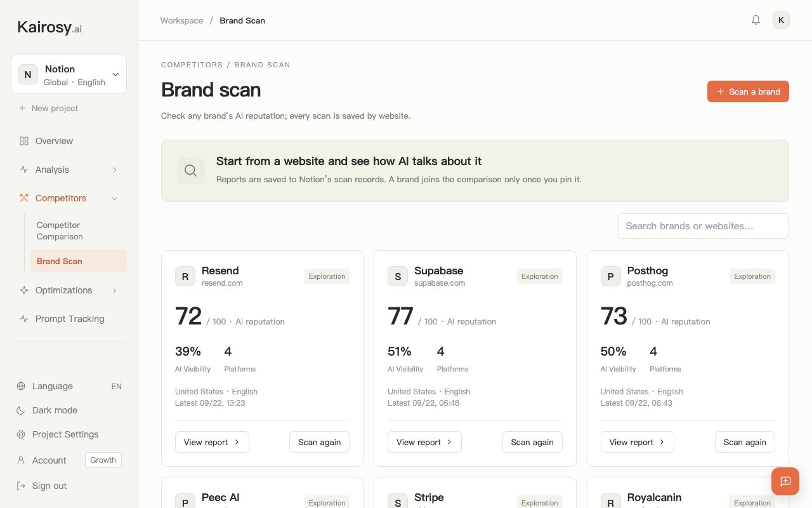The height and width of the screenshot is (508, 812).
Task: Open Prompt Tracking page
Action: (x=69, y=319)
